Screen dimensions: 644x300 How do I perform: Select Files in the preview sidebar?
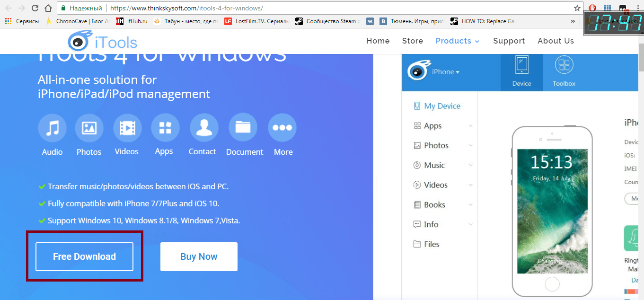point(426,244)
